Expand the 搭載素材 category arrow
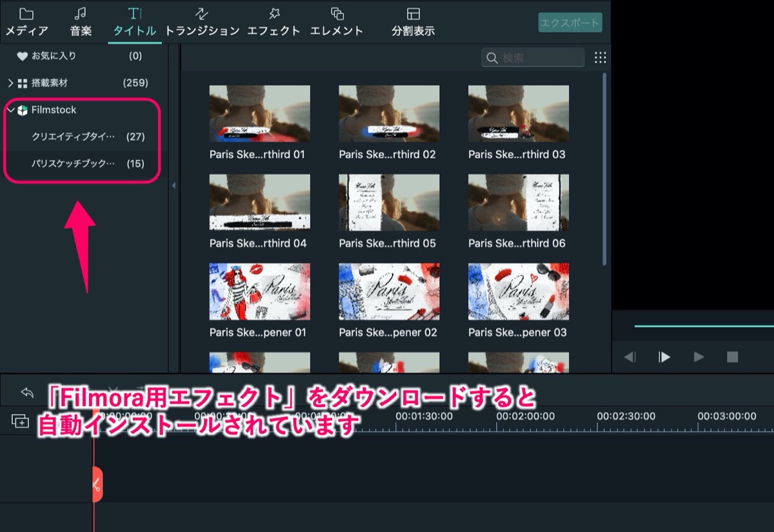 pos(10,83)
